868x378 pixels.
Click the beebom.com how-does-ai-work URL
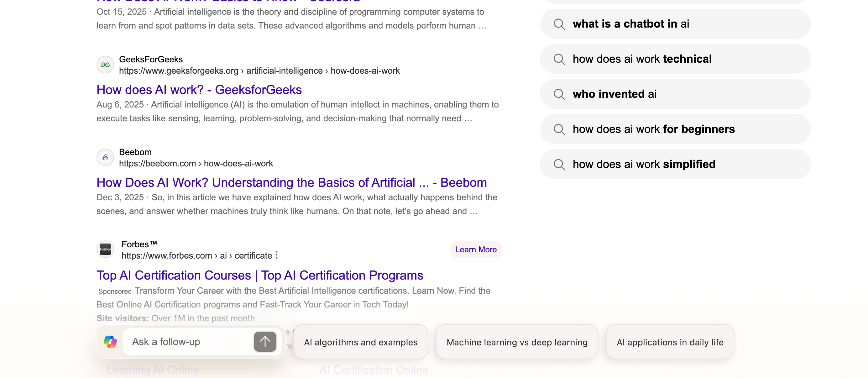click(196, 163)
